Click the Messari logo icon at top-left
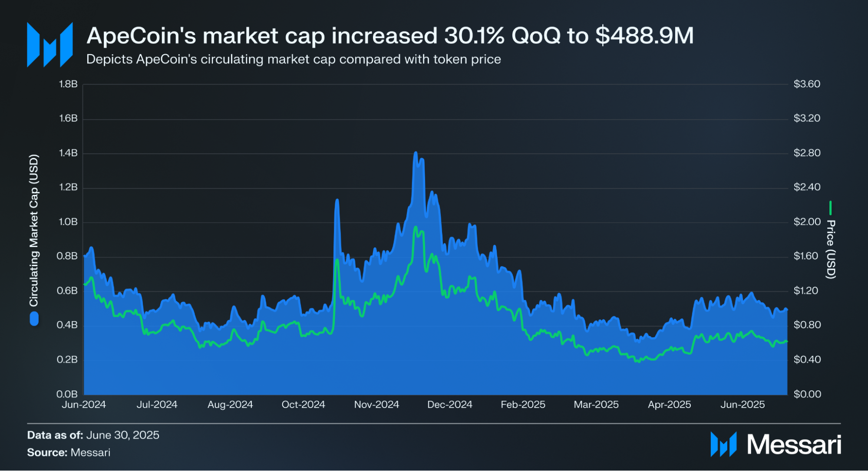Viewport: 868px width, 471px height. click(50, 45)
